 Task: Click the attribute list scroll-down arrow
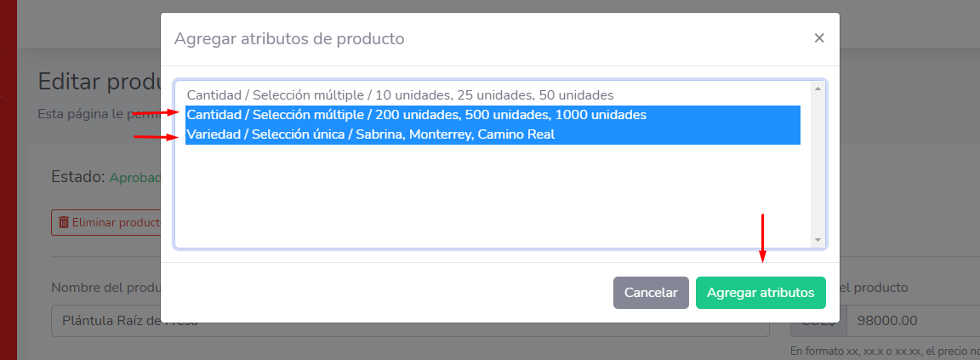tap(818, 240)
